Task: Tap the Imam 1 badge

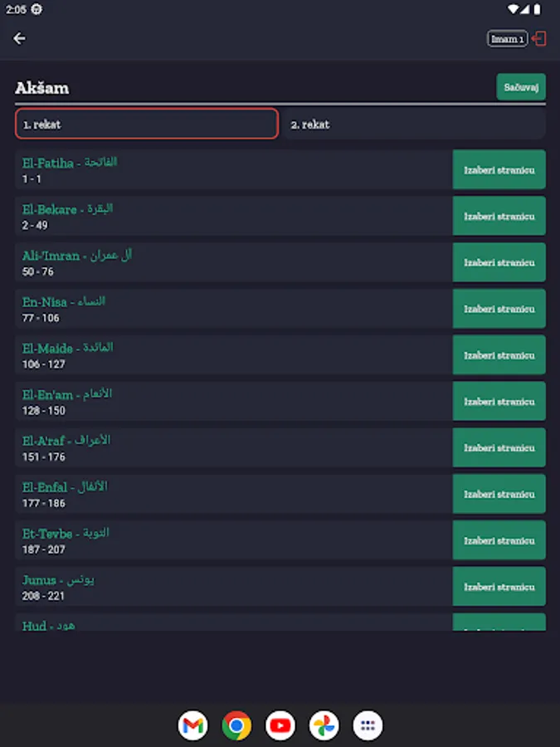Action: coord(507,39)
